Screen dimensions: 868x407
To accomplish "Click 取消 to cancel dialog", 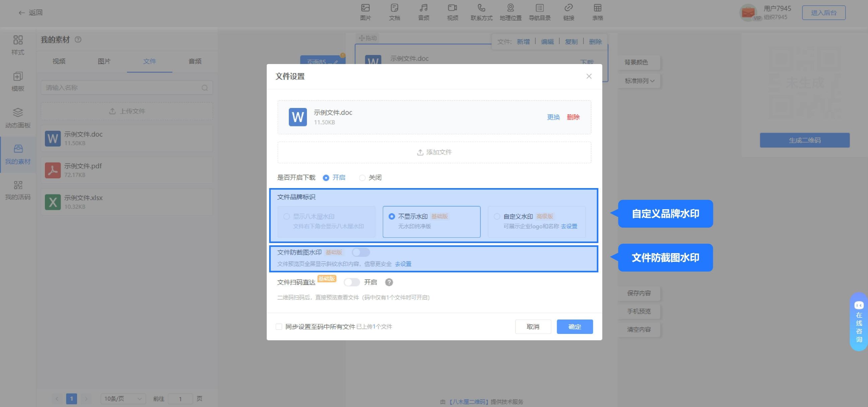I will pyautogui.click(x=533, y=327).
